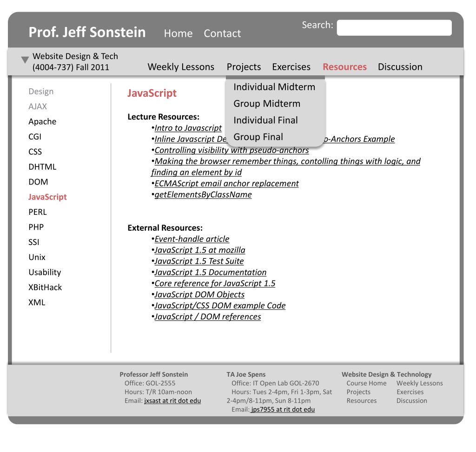Select Unix in the sidebar
The image size is (476, 452).
point(37,257)
